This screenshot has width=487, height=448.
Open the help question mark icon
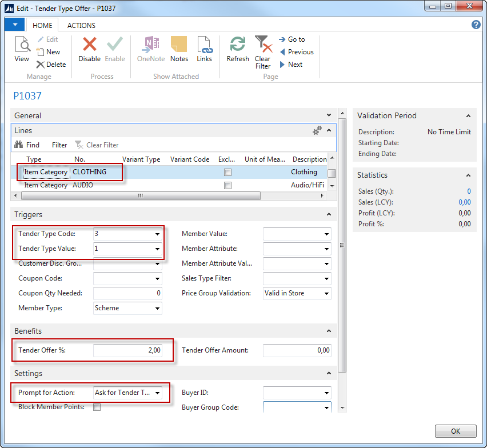coord(476,25)
